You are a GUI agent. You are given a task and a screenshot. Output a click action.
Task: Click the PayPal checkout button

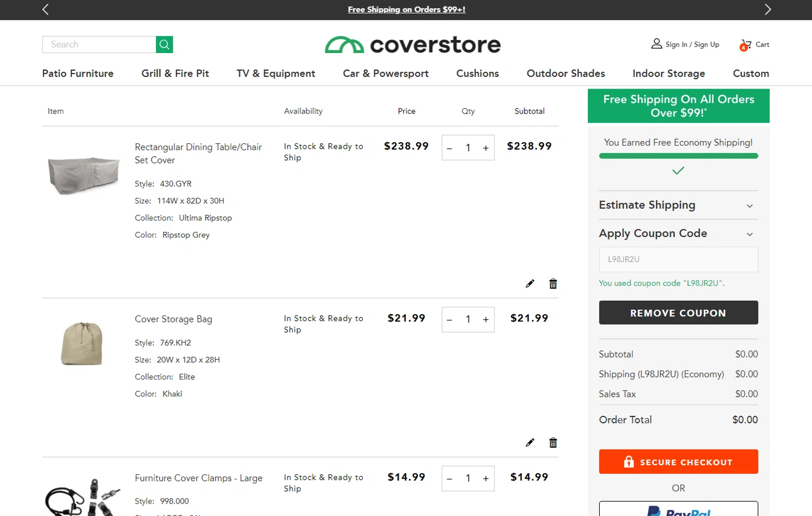tap(678, 509)
